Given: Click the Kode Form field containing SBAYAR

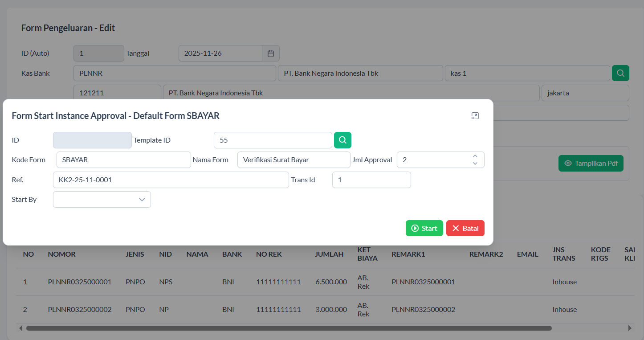Looking at the screenshot, I should [x=123, y=160].
